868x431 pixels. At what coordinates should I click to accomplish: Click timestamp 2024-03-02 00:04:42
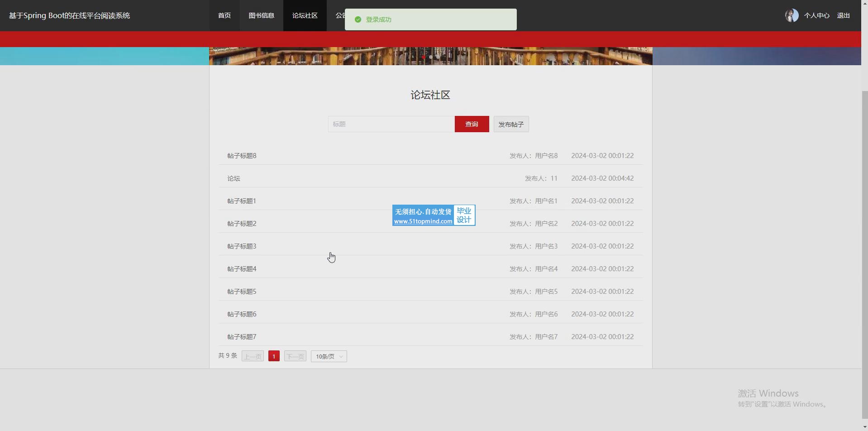[x=602, y=178]
